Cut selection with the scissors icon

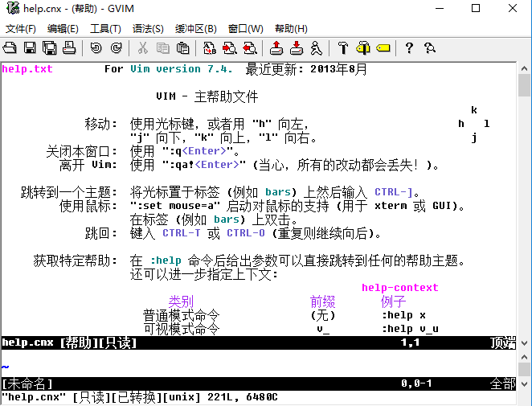coord(142,48)
